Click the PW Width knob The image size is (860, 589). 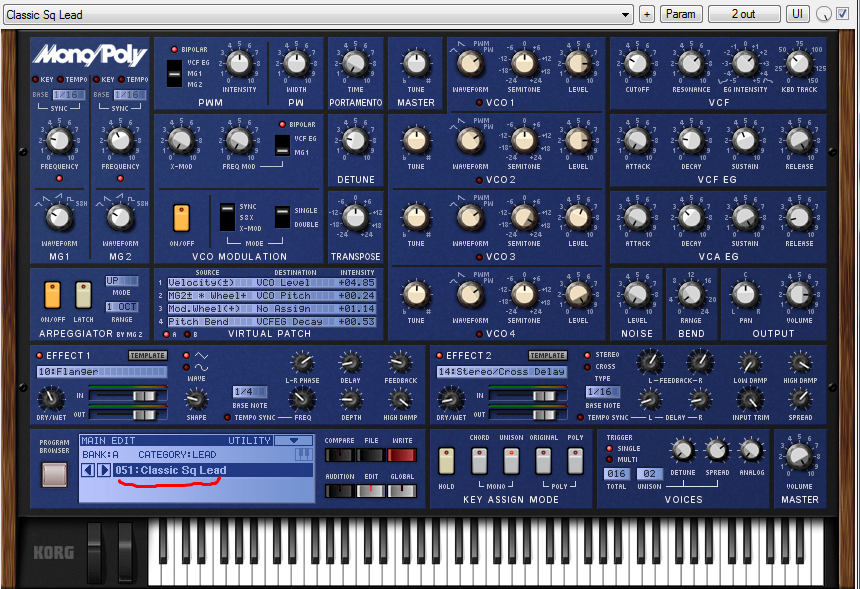[296, 64]
